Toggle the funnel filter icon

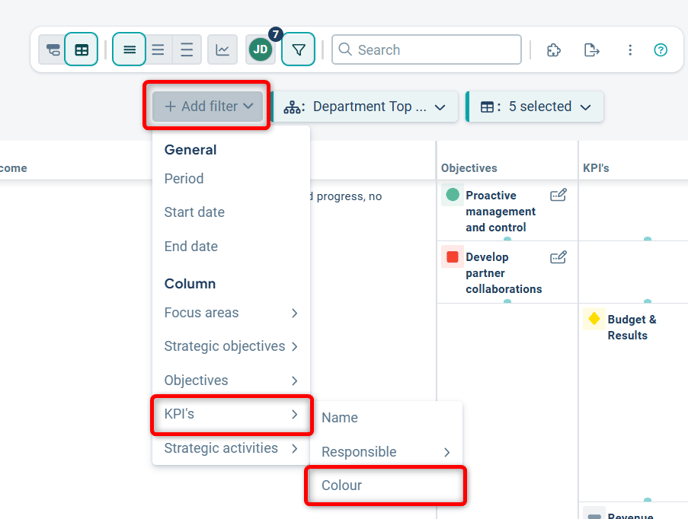point(298,50)
